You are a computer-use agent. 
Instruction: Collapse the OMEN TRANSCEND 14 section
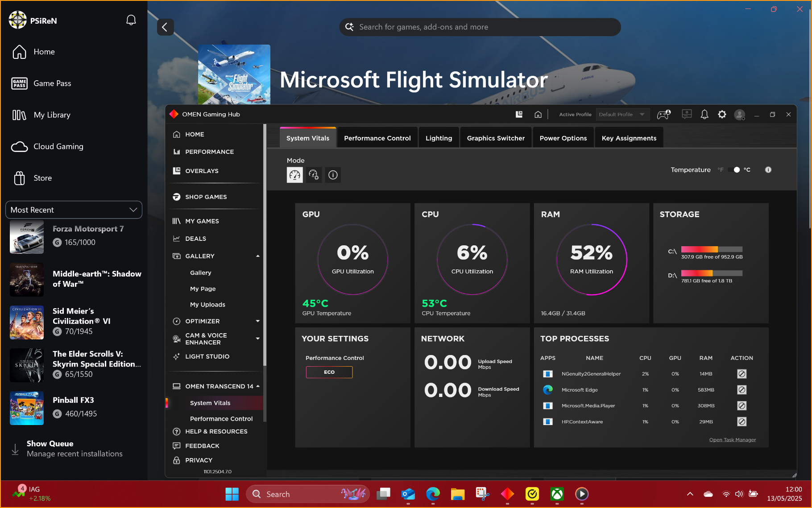tap(258, 387)
